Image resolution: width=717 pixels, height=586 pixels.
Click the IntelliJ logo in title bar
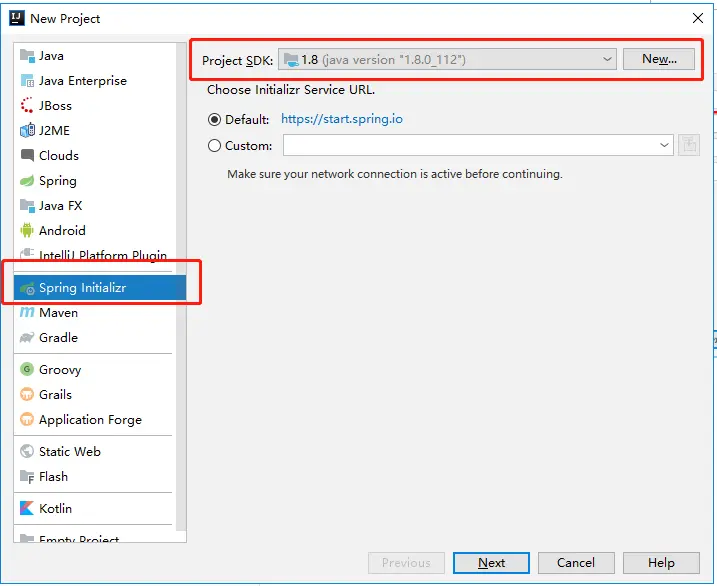click(x=17, y=18)
